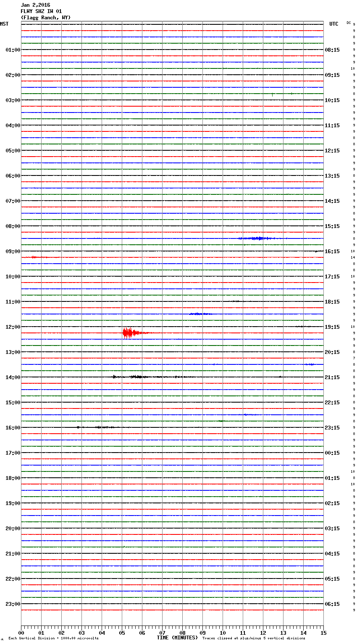The width and height of the screenshot is (357, 644).
Task: Click the blue signal burst on the 11:30 trace
Action: (201, 314)
